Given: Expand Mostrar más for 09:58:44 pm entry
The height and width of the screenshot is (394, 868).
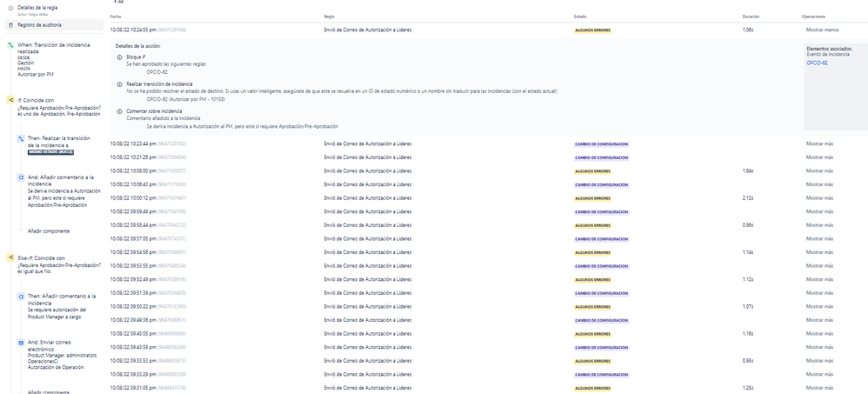Looking at the screenshot, I should coord(819,225).
